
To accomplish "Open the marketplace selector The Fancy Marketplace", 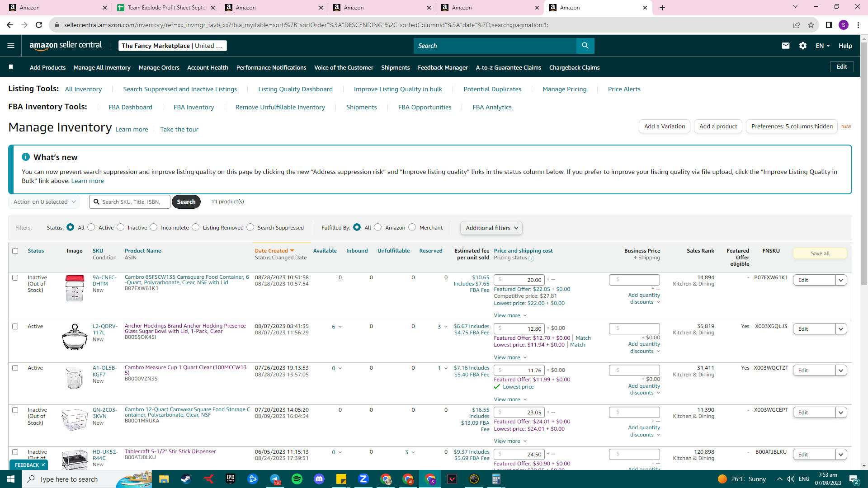I will coord(172,46).
